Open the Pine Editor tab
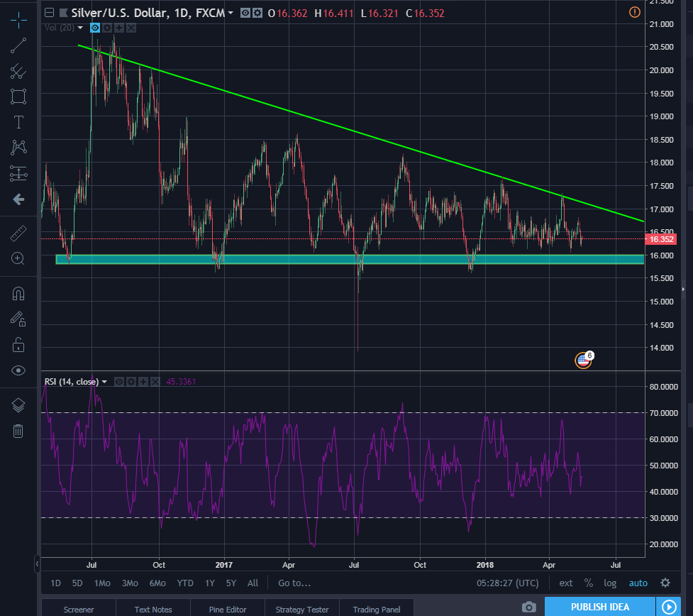The width and height of the screenshot is (693, 616). (228, 610)
